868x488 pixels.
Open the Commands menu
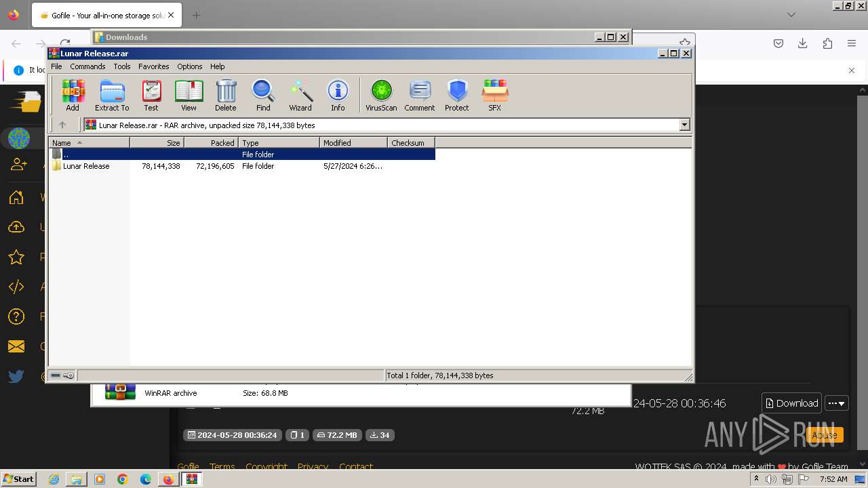coord(87,66)
